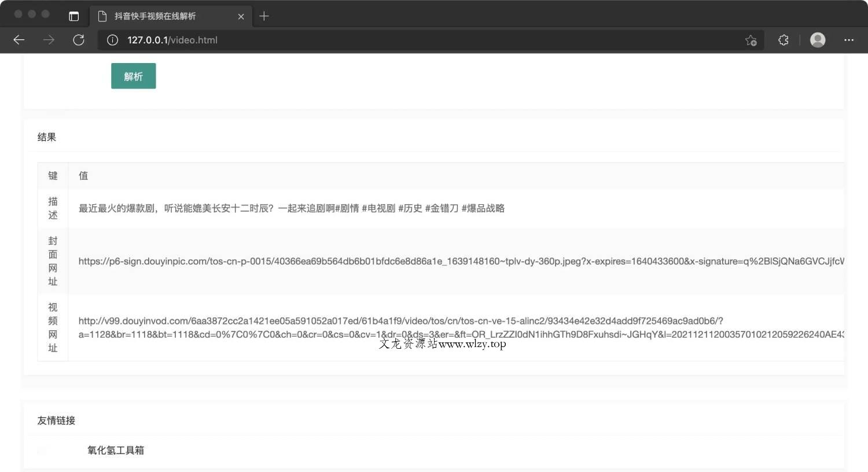Open a new tab with the plus icon

point(264,16)
